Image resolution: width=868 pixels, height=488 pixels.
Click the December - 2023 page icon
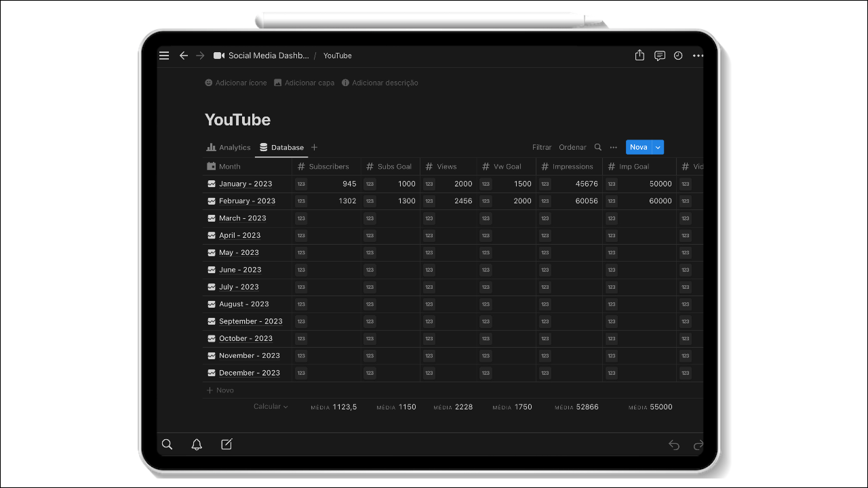point(212,373)
